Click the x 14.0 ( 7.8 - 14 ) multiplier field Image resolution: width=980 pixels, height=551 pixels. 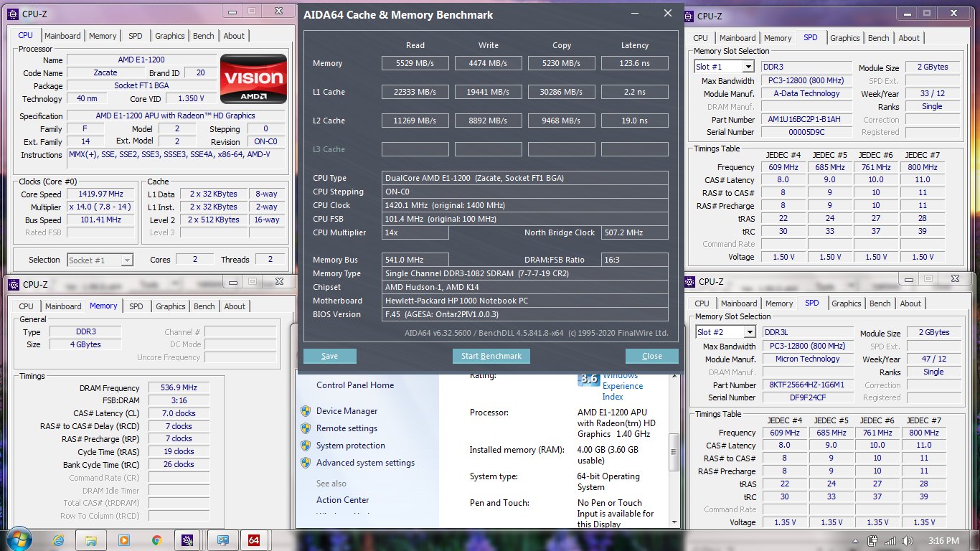click(x=100, y=207)
